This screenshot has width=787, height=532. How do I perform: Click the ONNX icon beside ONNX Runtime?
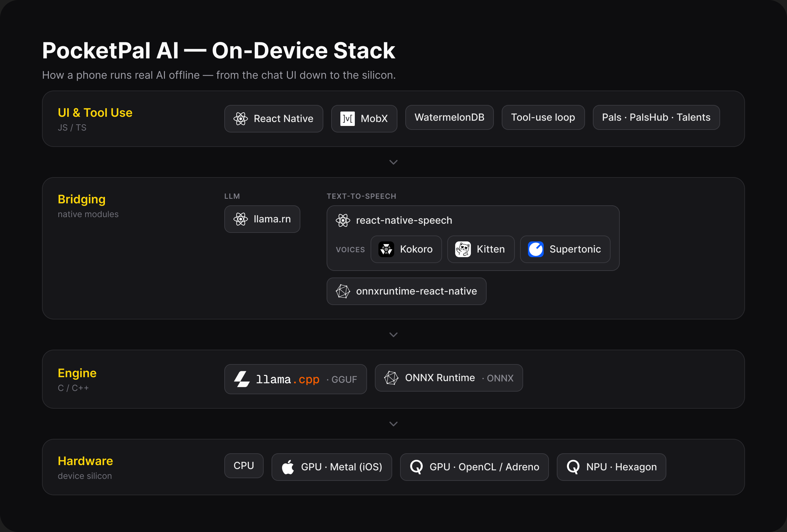click(x=391, y=378)
